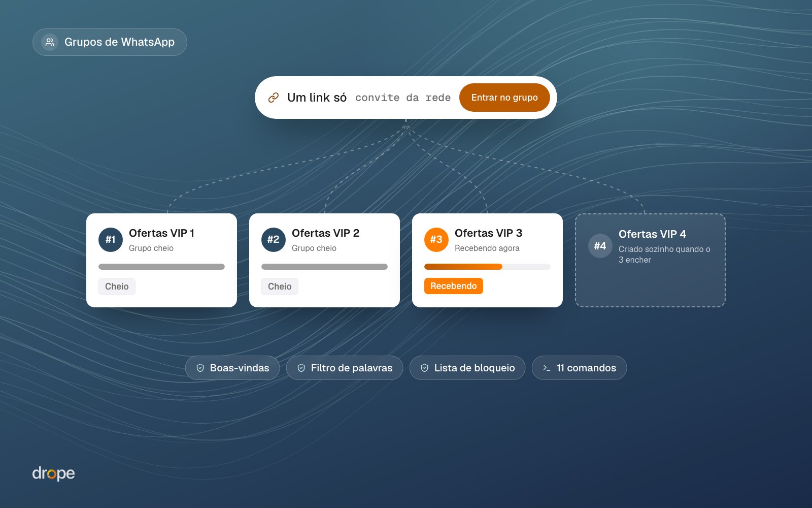This screenshot has height=508, width=812.
Task: Click the shield icon on Lista de bloqueio
Action: (x=424, y=368)
